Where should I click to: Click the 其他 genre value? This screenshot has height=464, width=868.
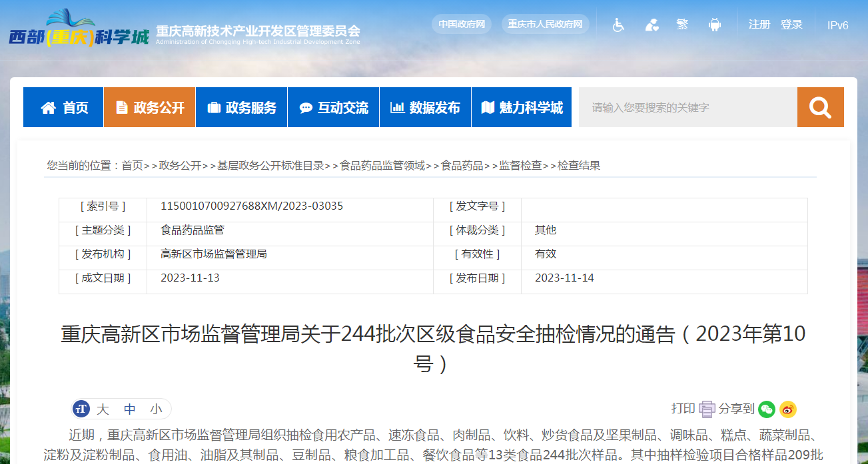pyautogui.click(x=546, y=230)
